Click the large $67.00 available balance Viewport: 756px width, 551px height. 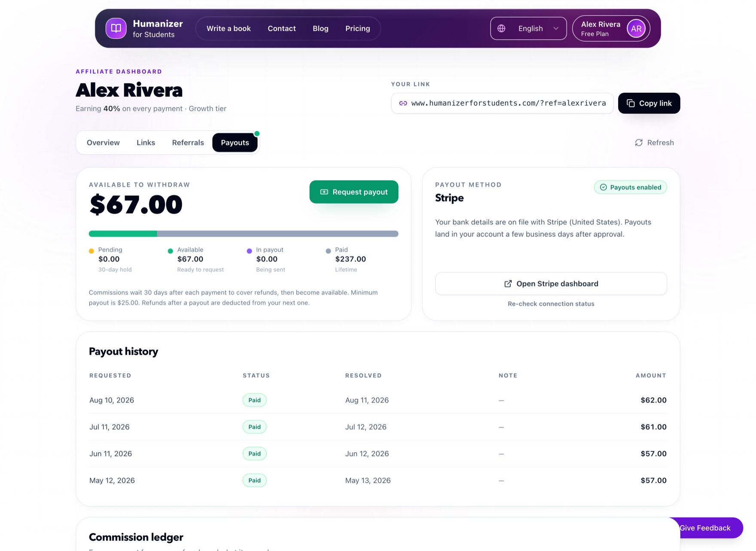pos(136,204)
